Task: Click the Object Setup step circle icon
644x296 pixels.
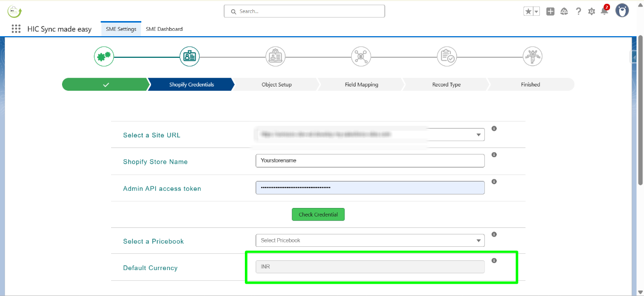Action: coord(275,56)
